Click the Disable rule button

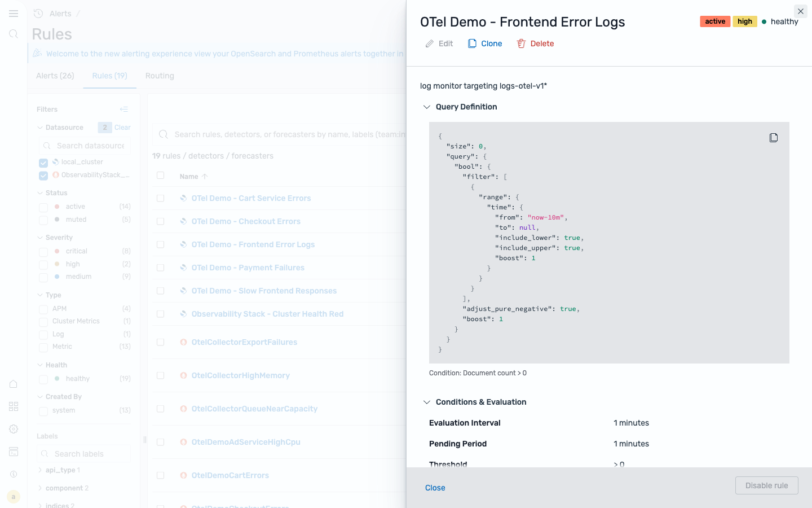click(x=767, y=485)
